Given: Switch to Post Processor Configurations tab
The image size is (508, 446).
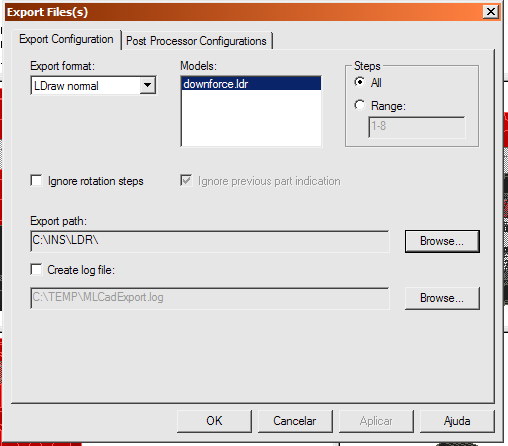Looking at the screenshot, I should coord(196,41).
